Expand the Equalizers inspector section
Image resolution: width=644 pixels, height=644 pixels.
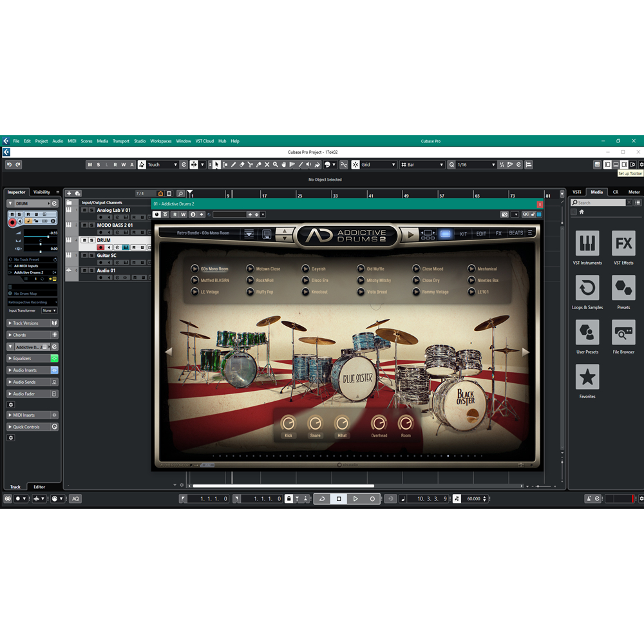(x=32, y=359)
